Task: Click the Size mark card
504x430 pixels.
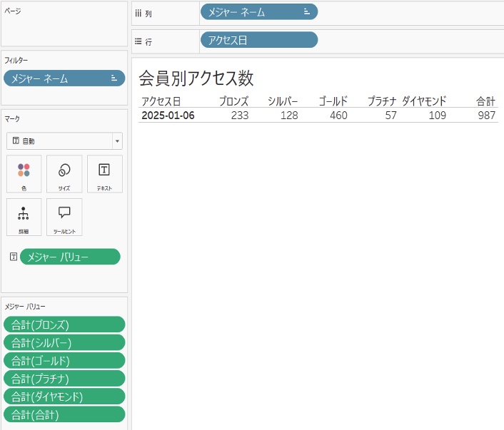Action: (64, 173)
